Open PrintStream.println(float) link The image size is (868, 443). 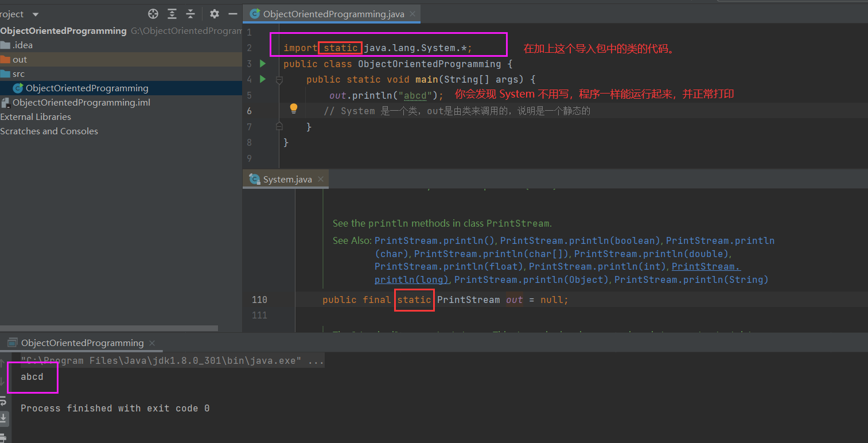point(449,266)
